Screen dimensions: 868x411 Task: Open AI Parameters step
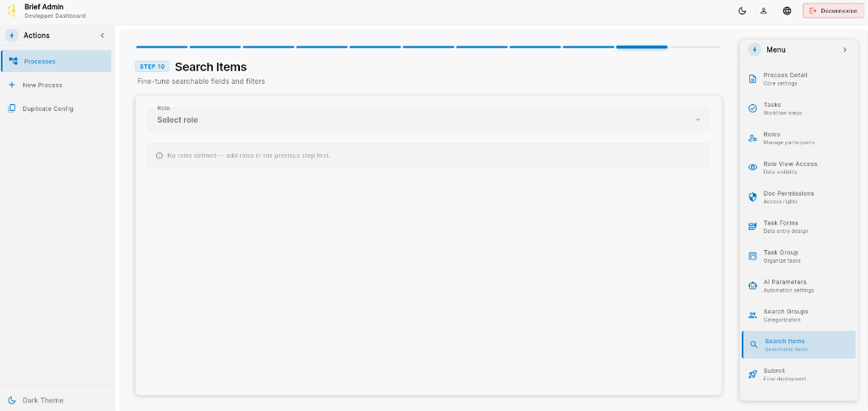pos(798,286)
